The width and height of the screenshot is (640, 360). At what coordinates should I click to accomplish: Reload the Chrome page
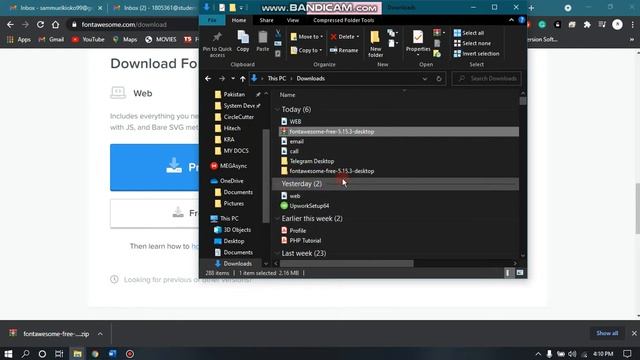click(x=40, y=24)
